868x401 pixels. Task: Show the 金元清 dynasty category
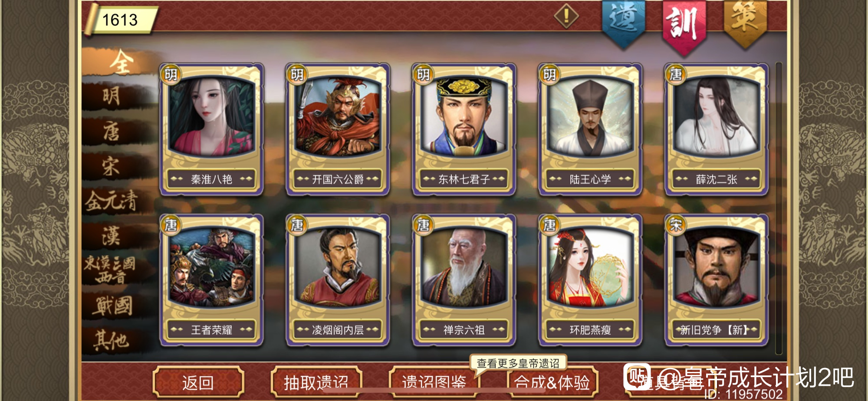coord(112,201)
